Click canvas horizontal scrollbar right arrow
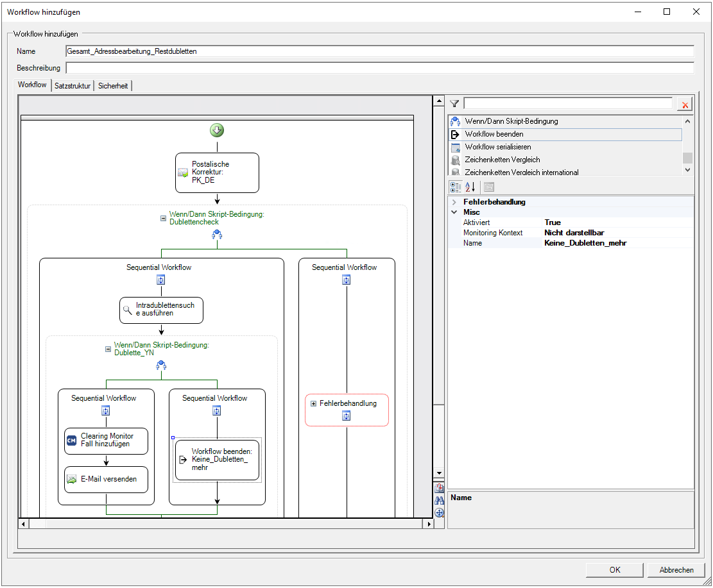 coord(428,524)
